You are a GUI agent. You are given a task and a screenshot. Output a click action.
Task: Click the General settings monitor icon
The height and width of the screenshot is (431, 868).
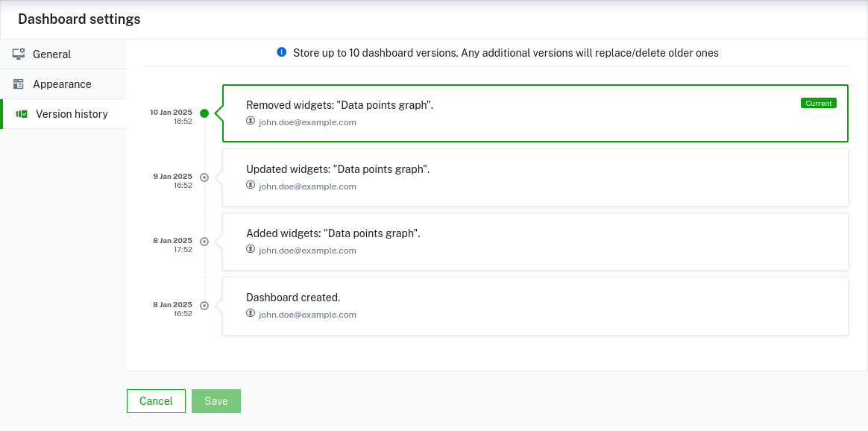click(19, 54)
